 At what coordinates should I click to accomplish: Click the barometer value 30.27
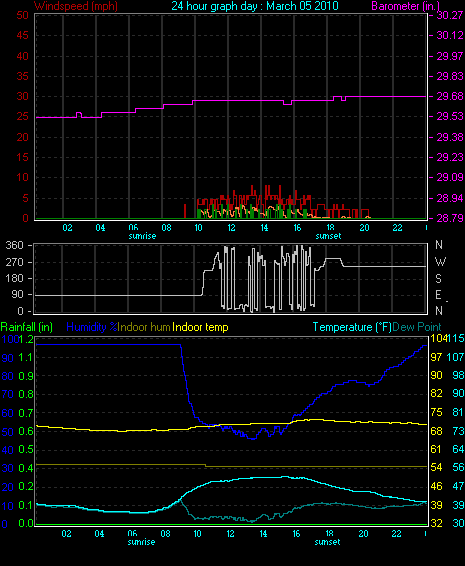pos(450,15)
